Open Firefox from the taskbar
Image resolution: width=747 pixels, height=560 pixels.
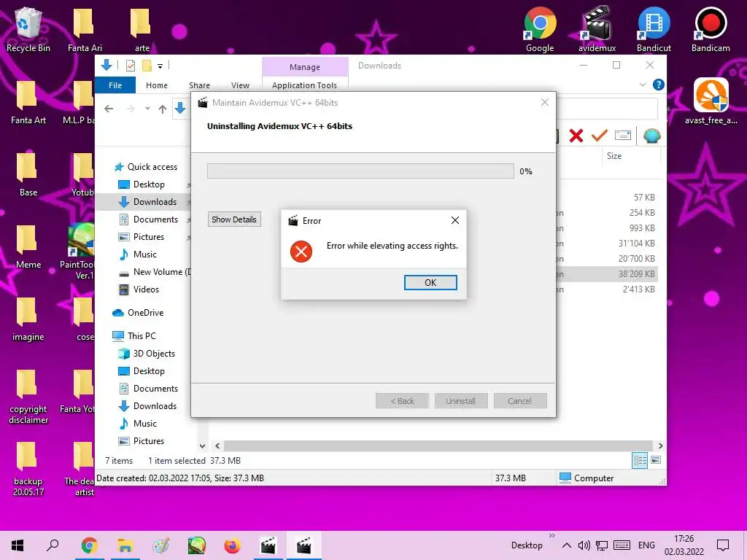tap(232, 545)
